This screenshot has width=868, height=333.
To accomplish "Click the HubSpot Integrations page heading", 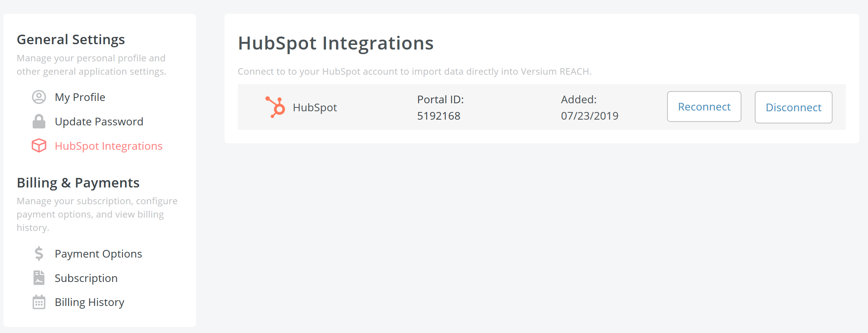I will point(336,43).
